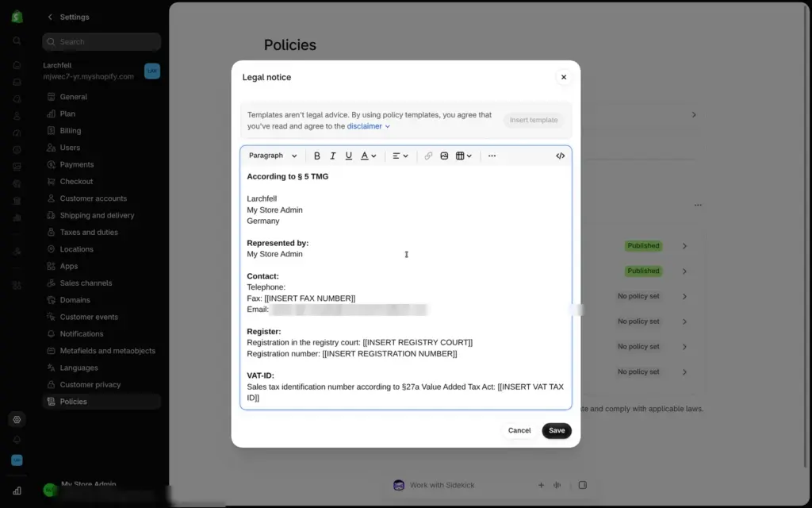The image size is (812, 508).
Task: Click the Shopify logo icon
Action: 17,17
